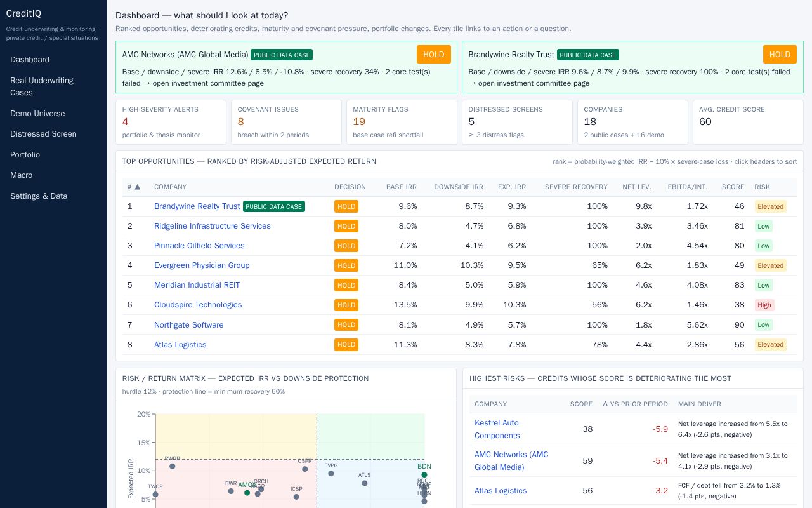The image size is (812, 508).
Task: Switch to the Macro page
Action: click(x=53, y=175)
